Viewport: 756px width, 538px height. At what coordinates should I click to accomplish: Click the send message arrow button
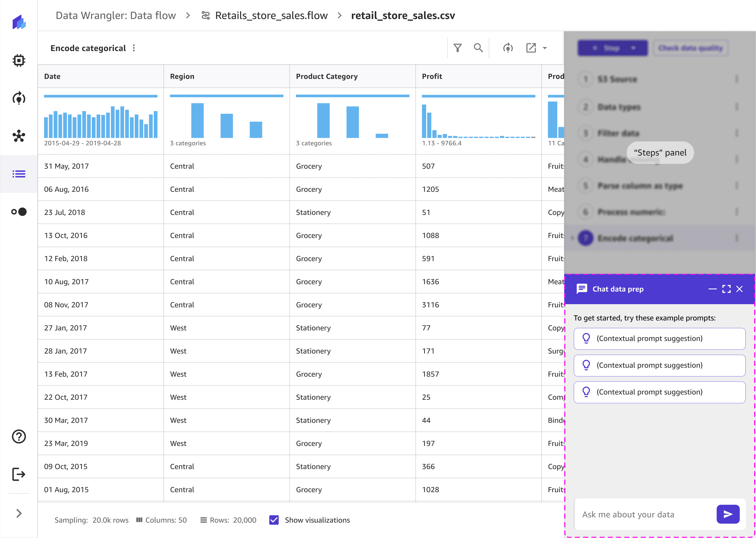(728, 514)
